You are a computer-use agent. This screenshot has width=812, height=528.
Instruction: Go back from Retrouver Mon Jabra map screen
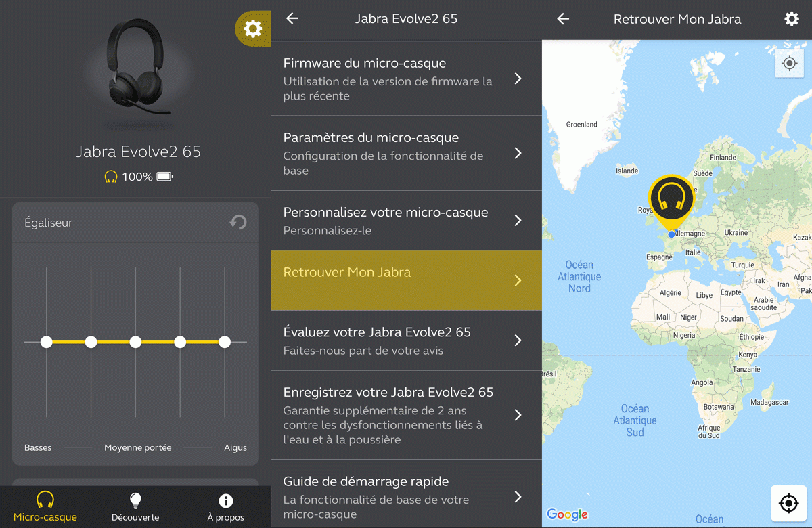[563, 19]
